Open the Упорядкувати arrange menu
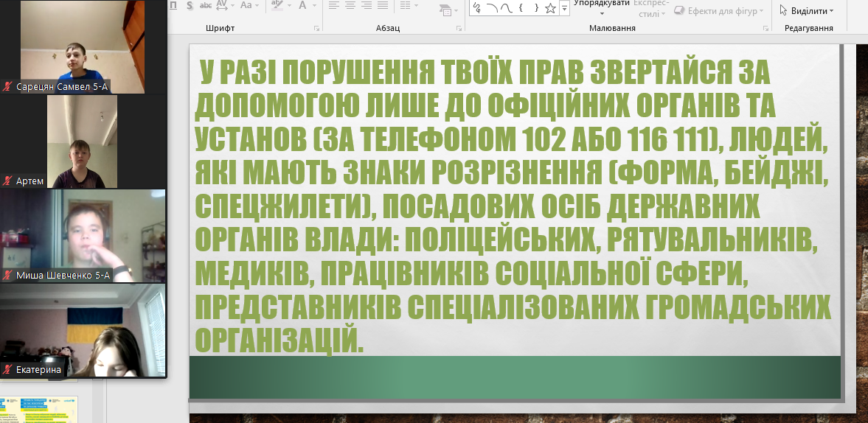 pyautogui.click(x=601, y=7)
